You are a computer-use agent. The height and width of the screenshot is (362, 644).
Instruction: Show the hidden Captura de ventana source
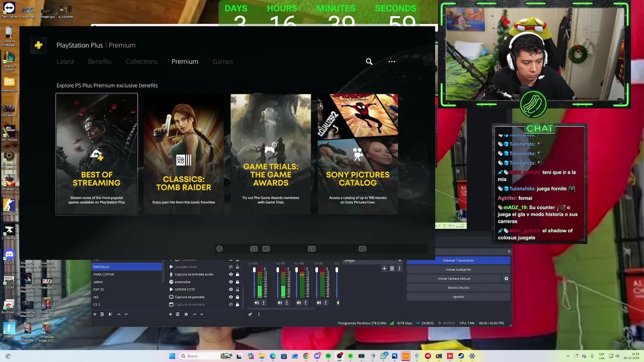[231, 305]
